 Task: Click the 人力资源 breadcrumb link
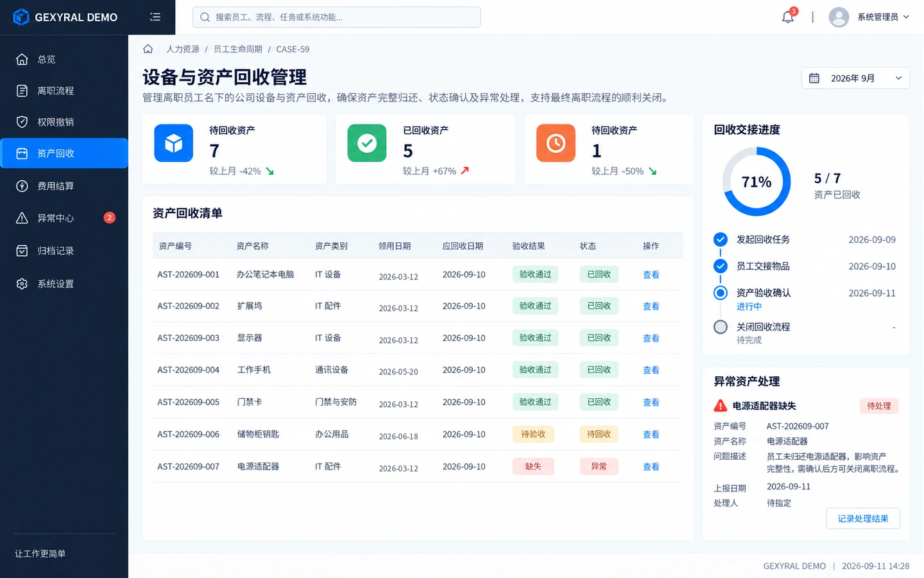[183, 49]
